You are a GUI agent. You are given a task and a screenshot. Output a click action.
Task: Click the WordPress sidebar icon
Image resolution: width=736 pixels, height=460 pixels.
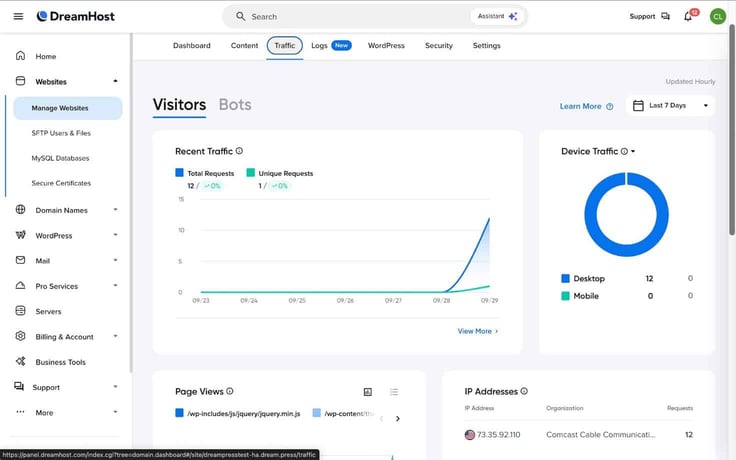click(20, 235)
